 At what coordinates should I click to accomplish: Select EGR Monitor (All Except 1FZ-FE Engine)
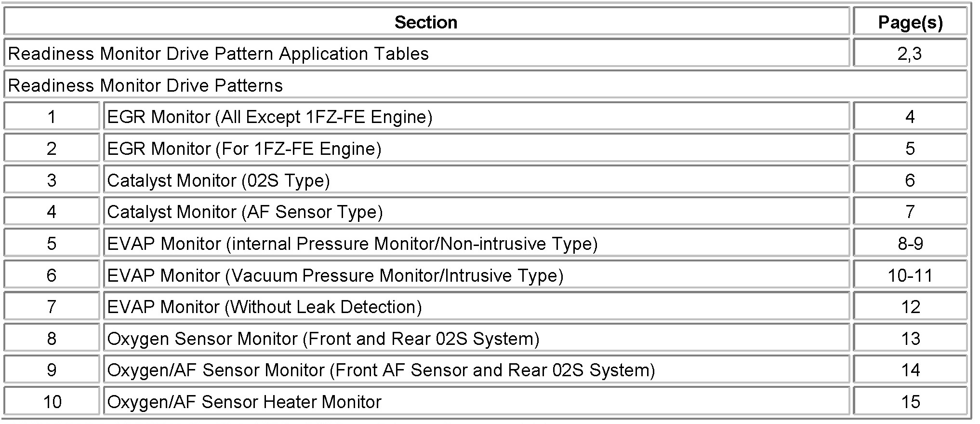click(x=269, y=117)
